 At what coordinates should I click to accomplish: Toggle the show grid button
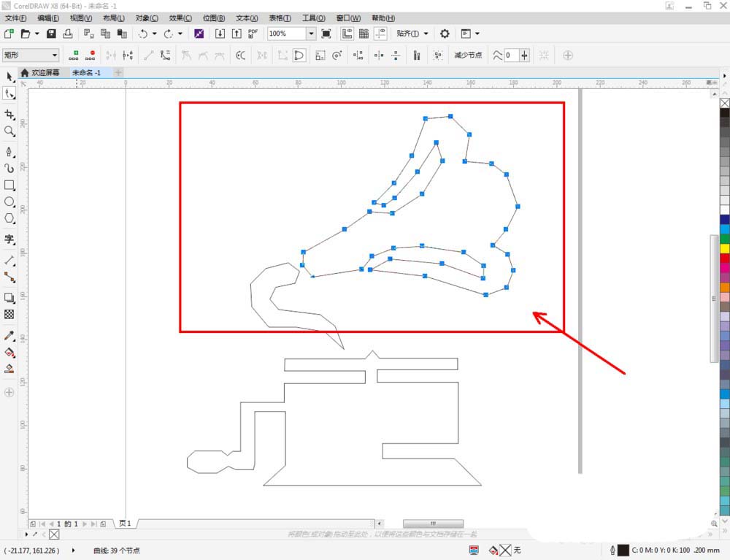point(364,34)
